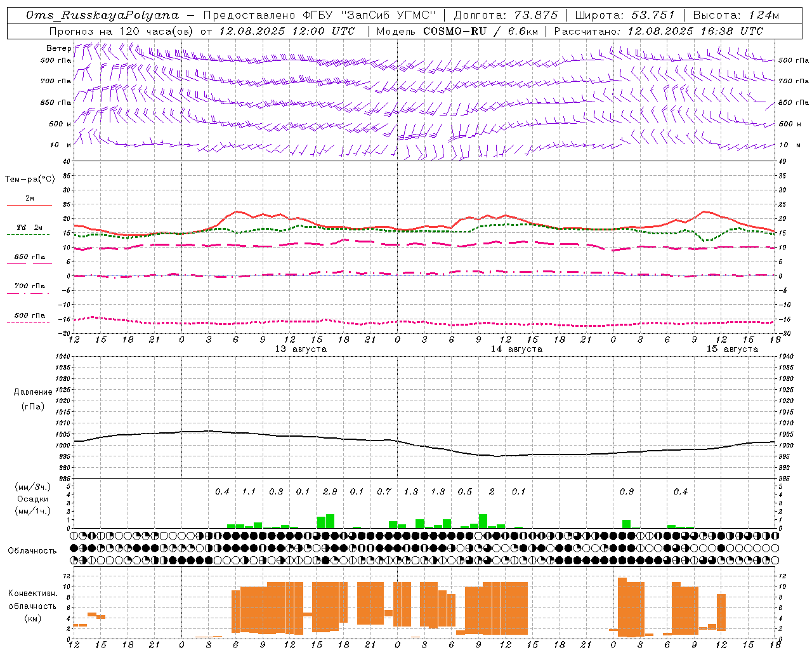Screen dimensions: 812x650
Task: Click the 500 м wind level label on left
Action: click(x=60, y=124)
